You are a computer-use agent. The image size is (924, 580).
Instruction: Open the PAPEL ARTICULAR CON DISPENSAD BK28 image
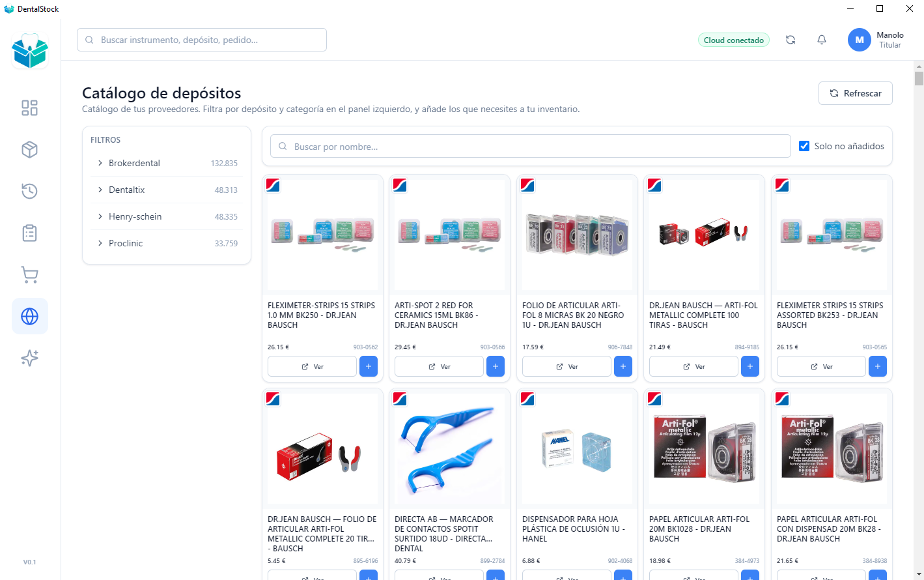(832, 449)
